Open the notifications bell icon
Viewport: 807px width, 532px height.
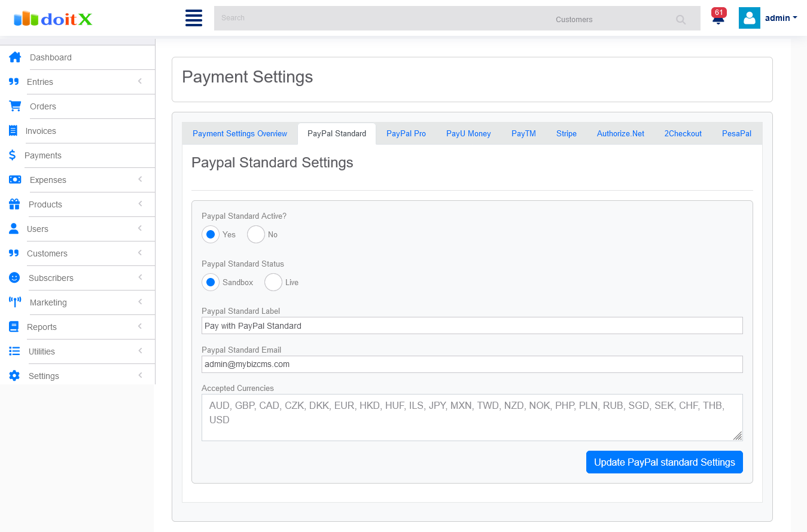718,19
